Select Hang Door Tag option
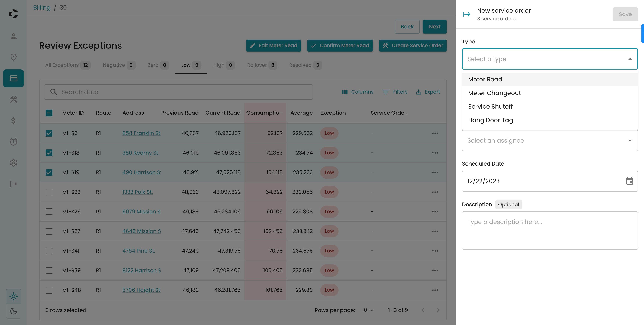The height and width of the screenshot is (325, 644). (490, 120)
